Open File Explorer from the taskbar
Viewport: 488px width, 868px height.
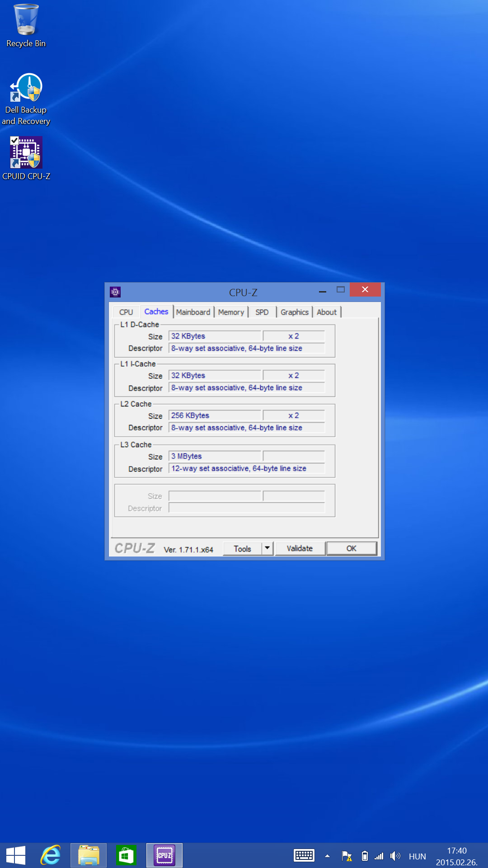(89, 855)
